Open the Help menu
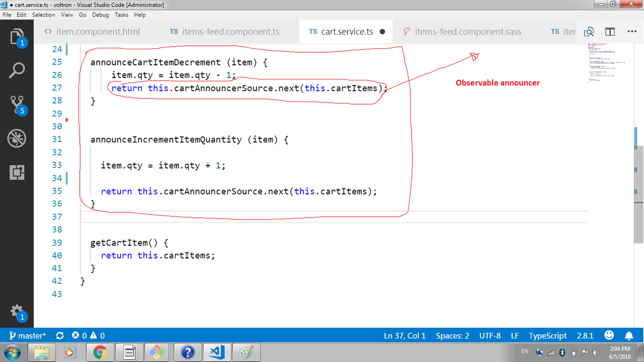644x362 pixels. (x=140, y=15)
